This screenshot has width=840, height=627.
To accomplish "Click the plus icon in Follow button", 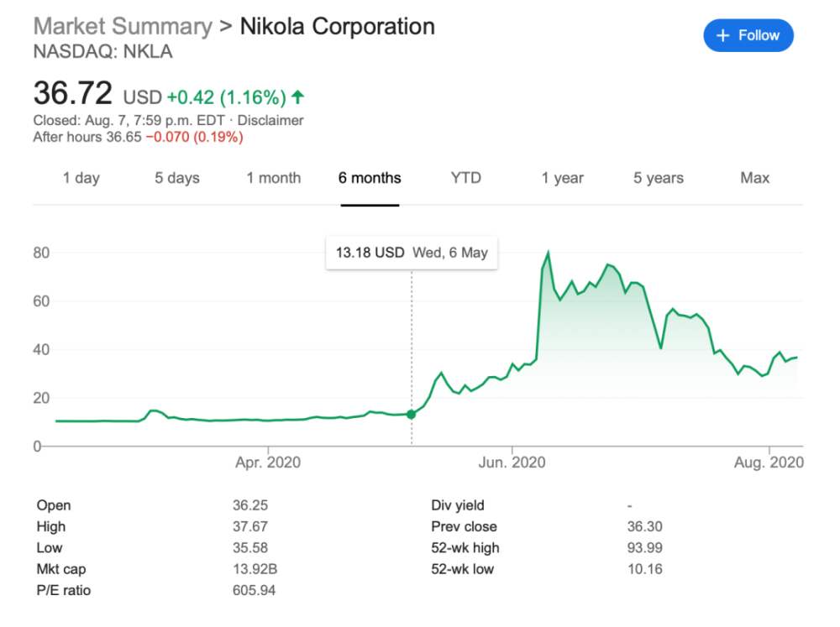I will (722, 35).
